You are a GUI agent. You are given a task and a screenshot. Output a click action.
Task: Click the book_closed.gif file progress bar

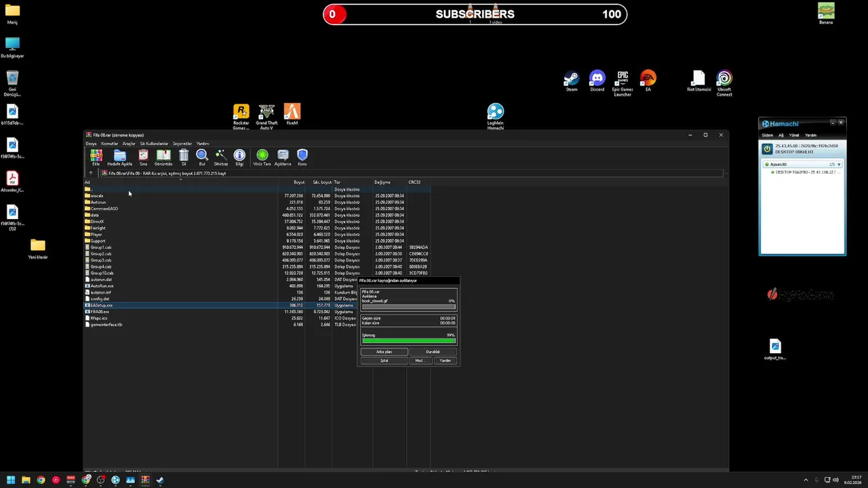(x=408, y=306)
